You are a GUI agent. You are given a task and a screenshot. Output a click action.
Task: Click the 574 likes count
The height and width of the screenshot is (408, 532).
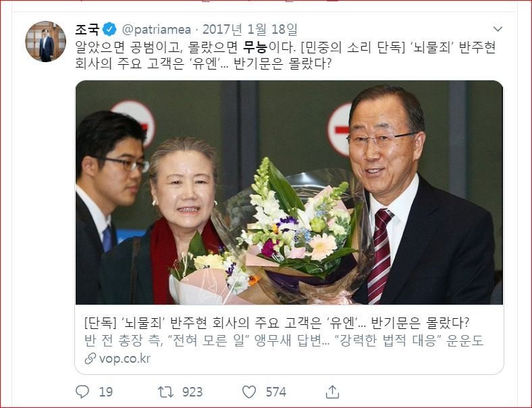coord(276,392)
